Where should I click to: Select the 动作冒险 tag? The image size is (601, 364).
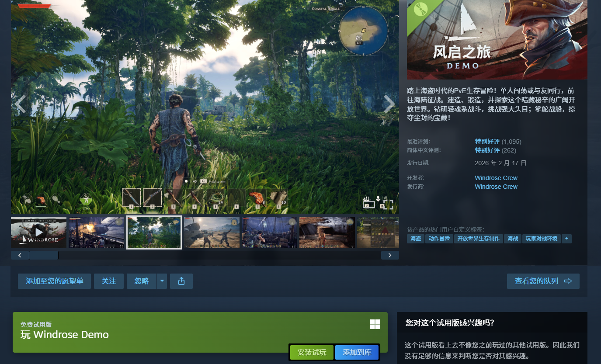tap(439, 239)
